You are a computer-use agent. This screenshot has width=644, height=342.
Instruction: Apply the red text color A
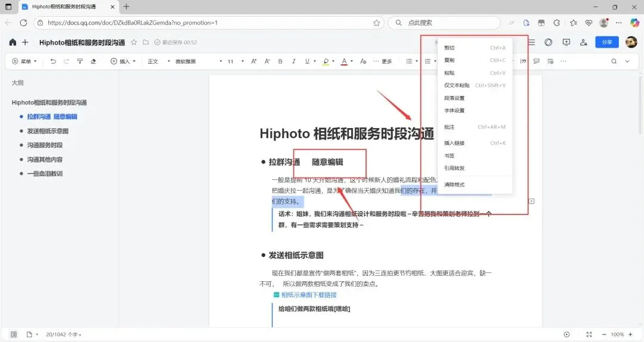point(344,61)
